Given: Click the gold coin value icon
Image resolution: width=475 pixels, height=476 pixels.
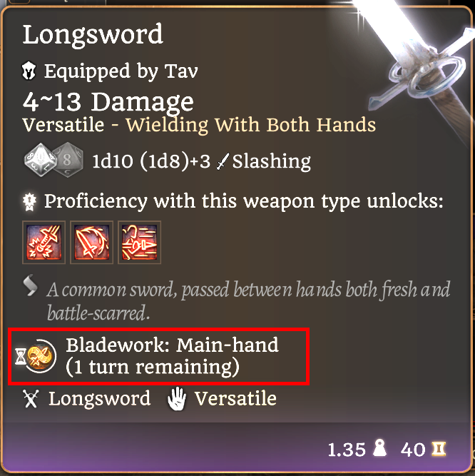Looking at the screenshot, I should tap(439, 449).
